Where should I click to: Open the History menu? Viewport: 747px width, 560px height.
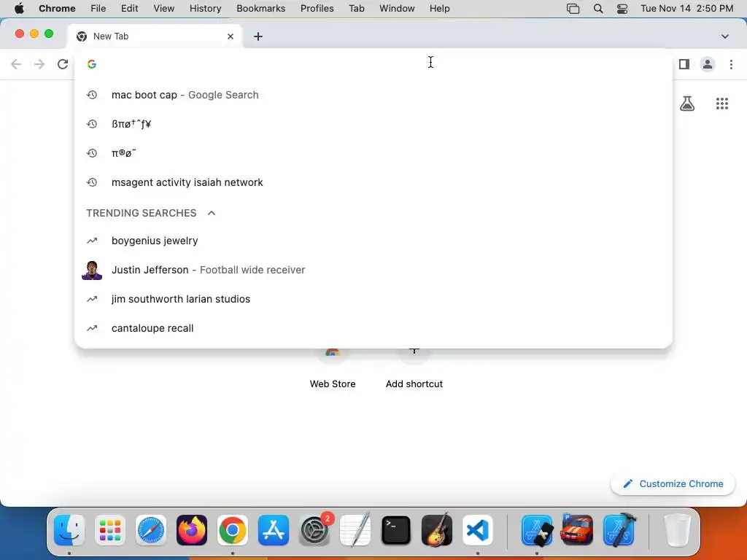(205, 8)
